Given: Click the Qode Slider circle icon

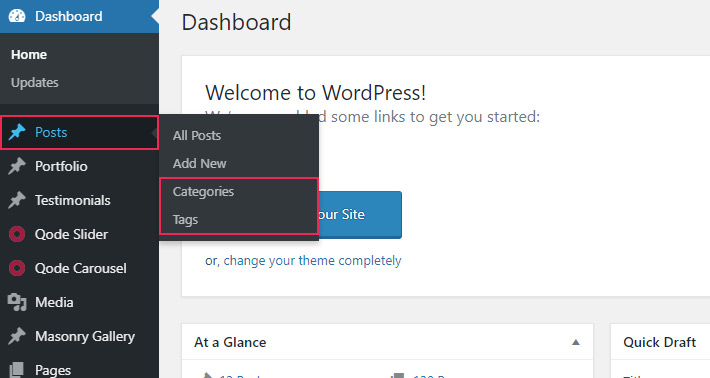Looking at the screenshot, I should coord(17,234).
